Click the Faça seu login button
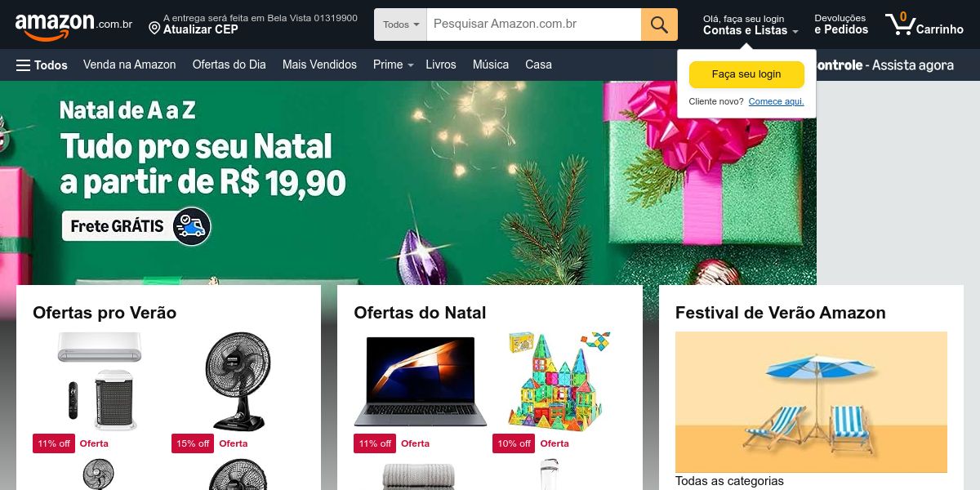Viewport: 980px width, 490px height. pyautogui.click(x=746, y=74)
